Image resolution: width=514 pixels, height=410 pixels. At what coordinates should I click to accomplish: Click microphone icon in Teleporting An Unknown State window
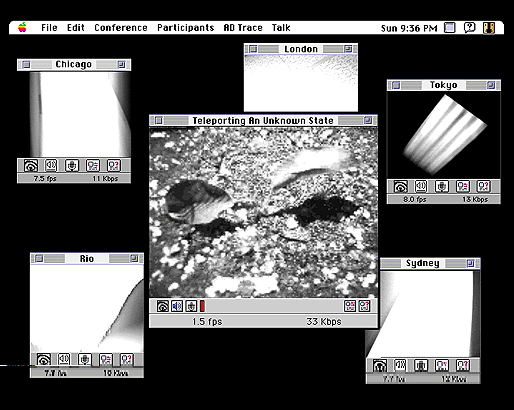point(191,306)
